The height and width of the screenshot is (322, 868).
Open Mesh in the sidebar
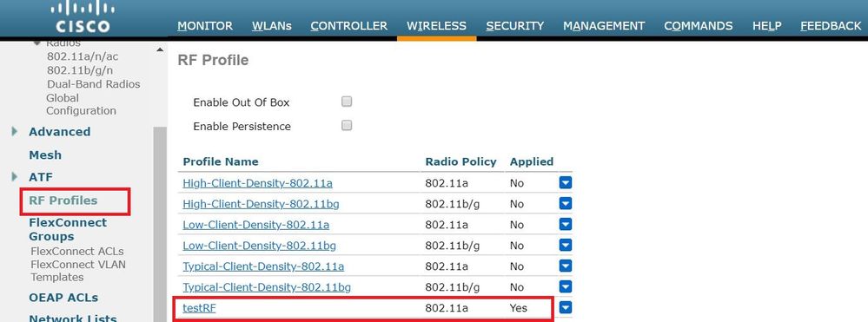click(x=45, y=154)
